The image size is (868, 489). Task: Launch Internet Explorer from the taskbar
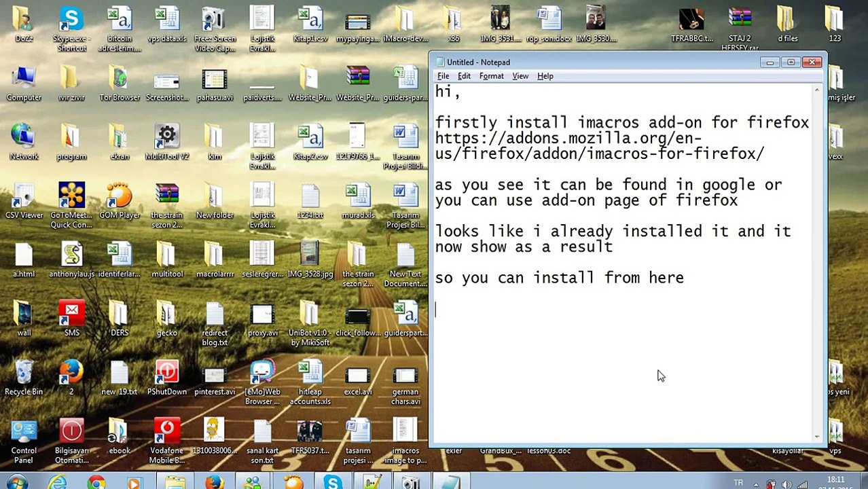[x=57, y=482]
